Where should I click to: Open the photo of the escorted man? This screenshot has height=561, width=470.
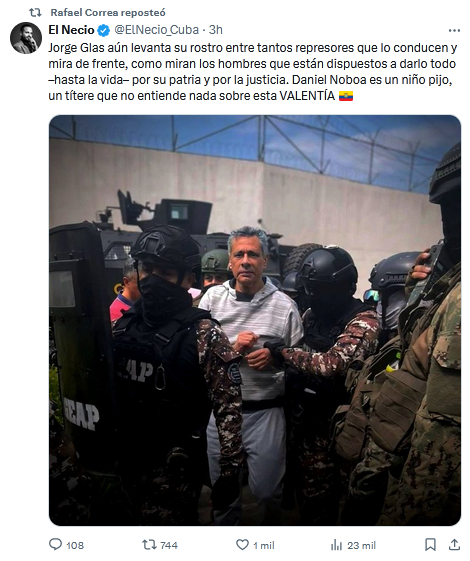[x=255, y=320]
